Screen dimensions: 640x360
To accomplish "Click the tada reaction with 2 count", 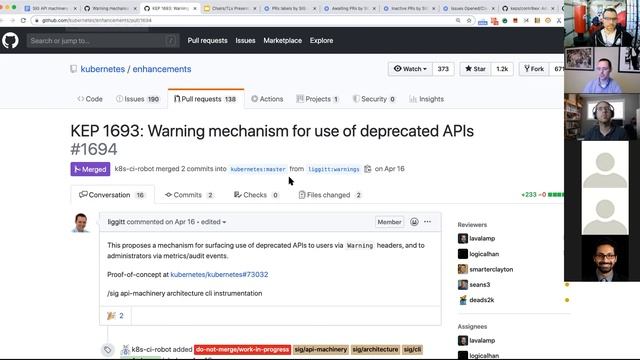I will pos(116,316).
